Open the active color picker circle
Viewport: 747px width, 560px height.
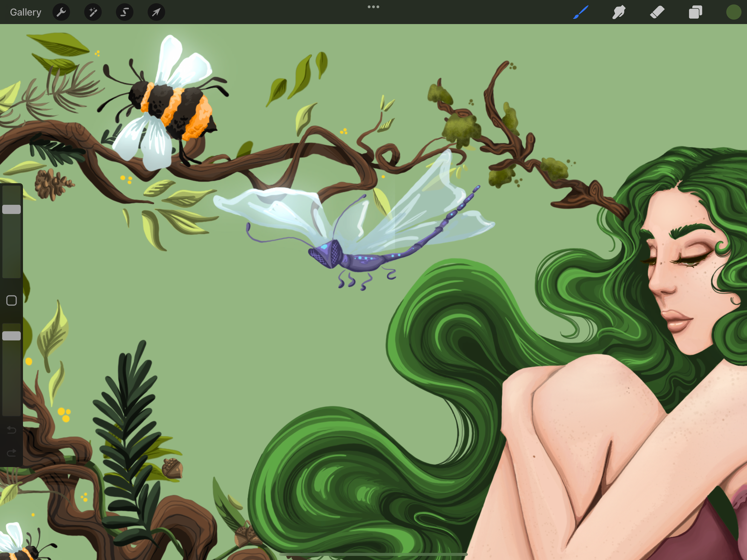click(734, 12)
